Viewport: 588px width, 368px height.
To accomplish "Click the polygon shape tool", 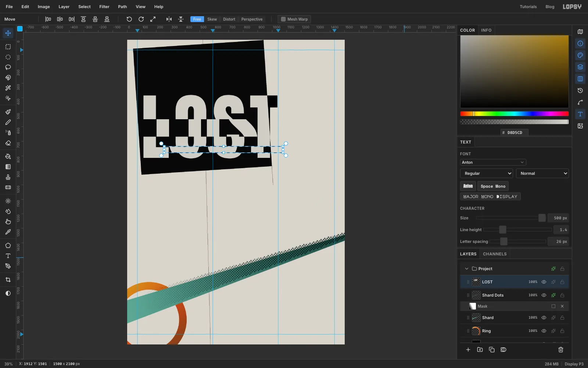I will pos(8,245).
